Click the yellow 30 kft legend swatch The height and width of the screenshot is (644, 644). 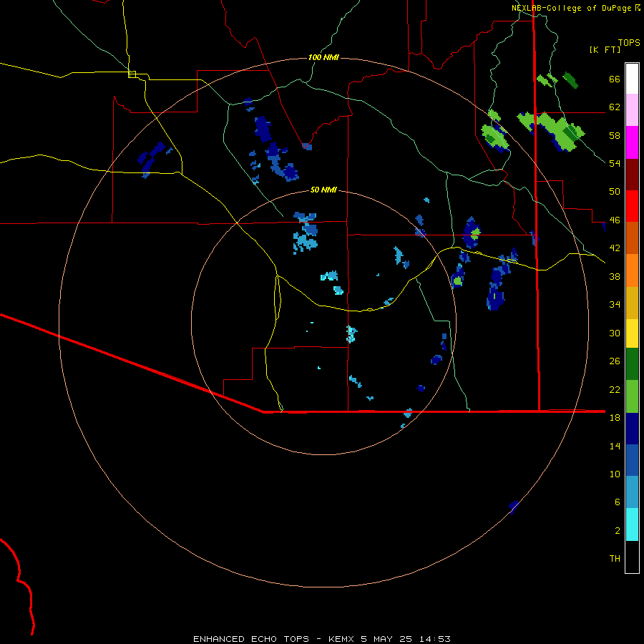point(632,333)
